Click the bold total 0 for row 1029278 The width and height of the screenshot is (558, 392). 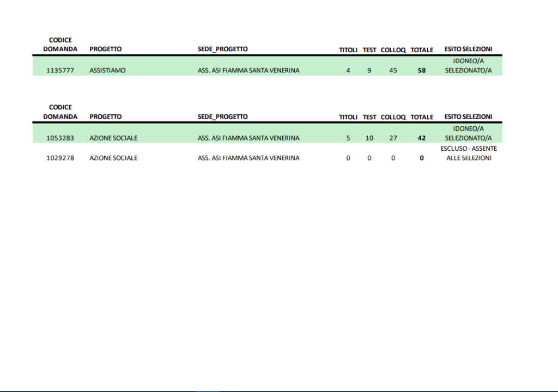(421, 158)
